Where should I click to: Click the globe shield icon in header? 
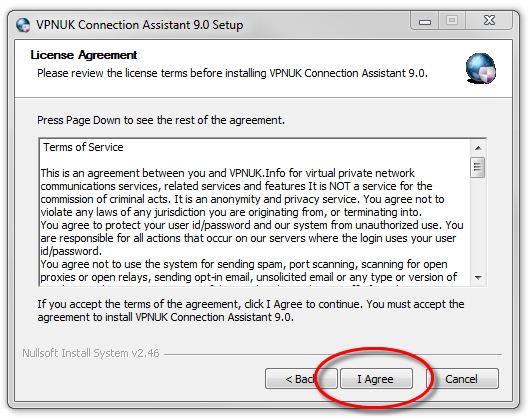(x=481, y=69)
